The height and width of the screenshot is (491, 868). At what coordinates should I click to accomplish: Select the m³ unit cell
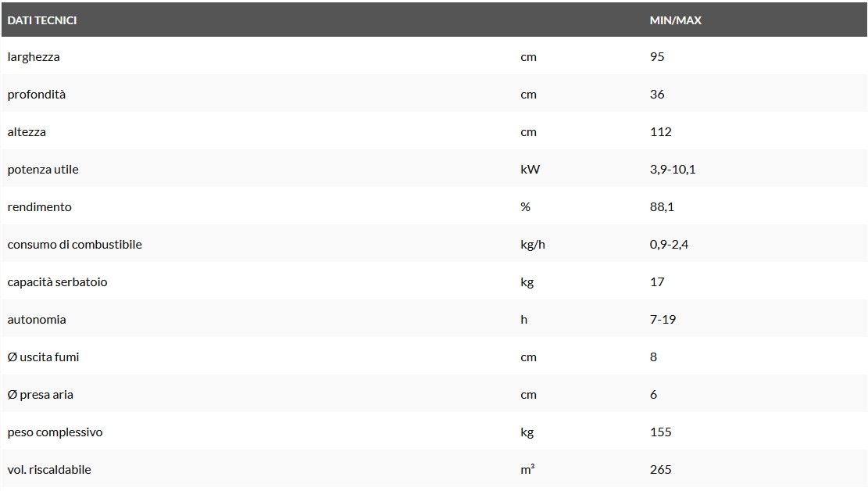[x=527, y=470]
